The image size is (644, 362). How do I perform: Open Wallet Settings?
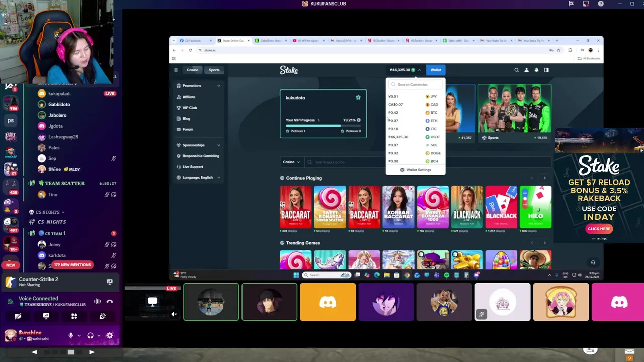click(416, 170)
